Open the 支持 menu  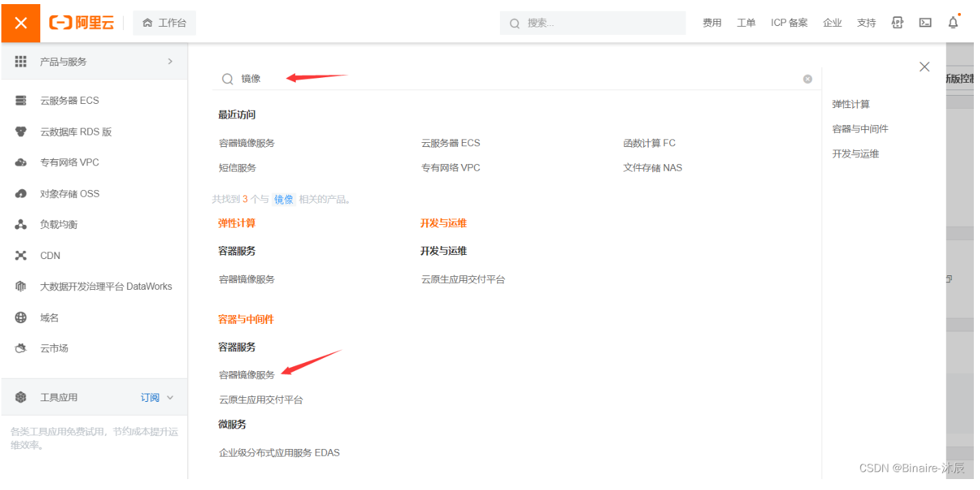pyautogui.click(x=866, y=23)
